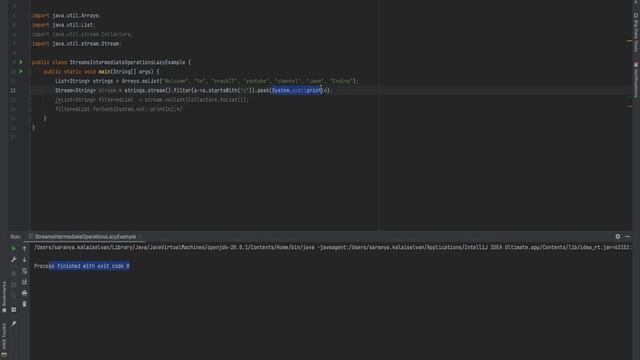
Task: Hide the Run tool window
Action: point(627,236)
